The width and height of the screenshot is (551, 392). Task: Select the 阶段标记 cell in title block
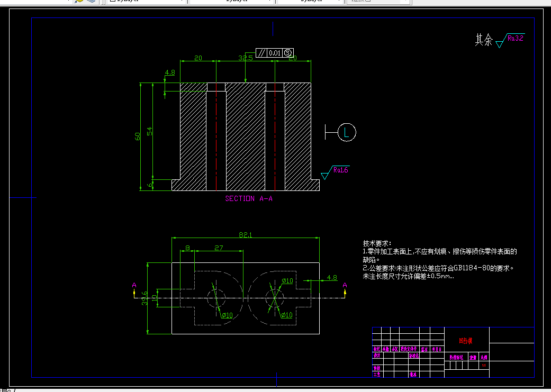(x=456, y=358)
